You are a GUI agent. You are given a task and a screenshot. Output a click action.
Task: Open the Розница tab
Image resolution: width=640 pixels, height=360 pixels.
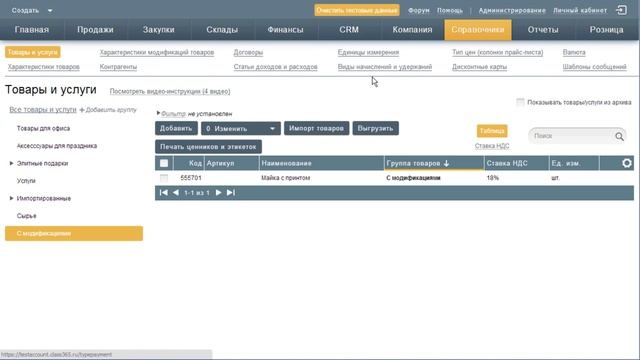pos(607,30)
